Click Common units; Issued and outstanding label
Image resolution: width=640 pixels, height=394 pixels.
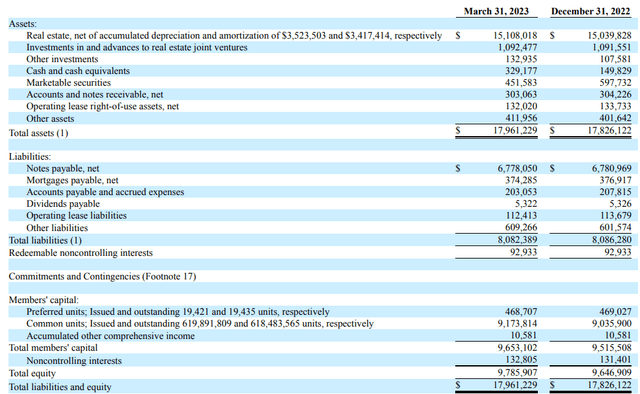click(200, 324)
